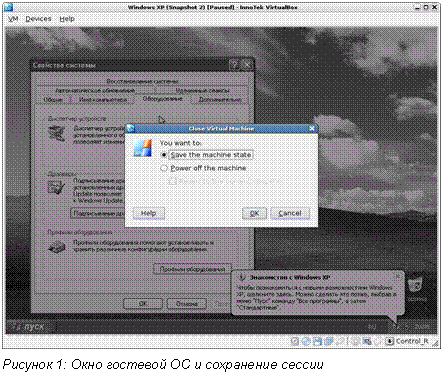Click Отмена in the Свойства системы window
Screen dimensions: 443x379
[x=187, y=304]
